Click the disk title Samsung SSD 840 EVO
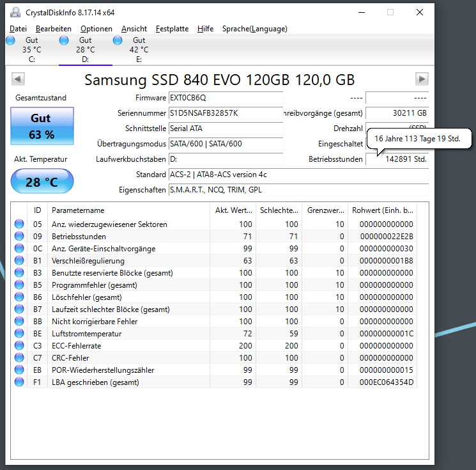This screenshot has height=470, width=476. pyautogui.click(x=220, y=80)
